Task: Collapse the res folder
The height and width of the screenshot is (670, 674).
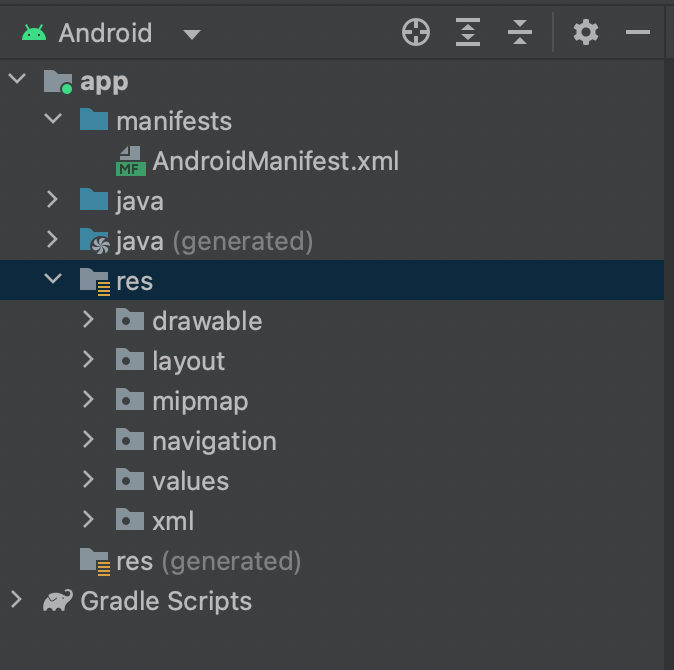Action: [53, 281]
